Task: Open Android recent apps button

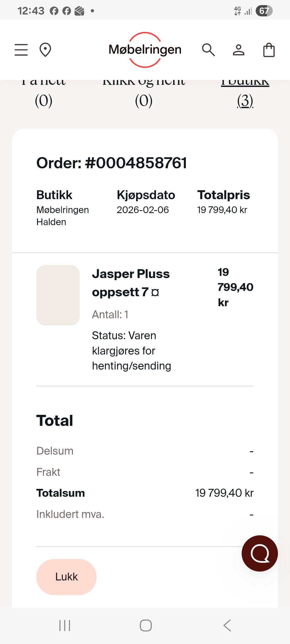Action: (x=65, y=625)
